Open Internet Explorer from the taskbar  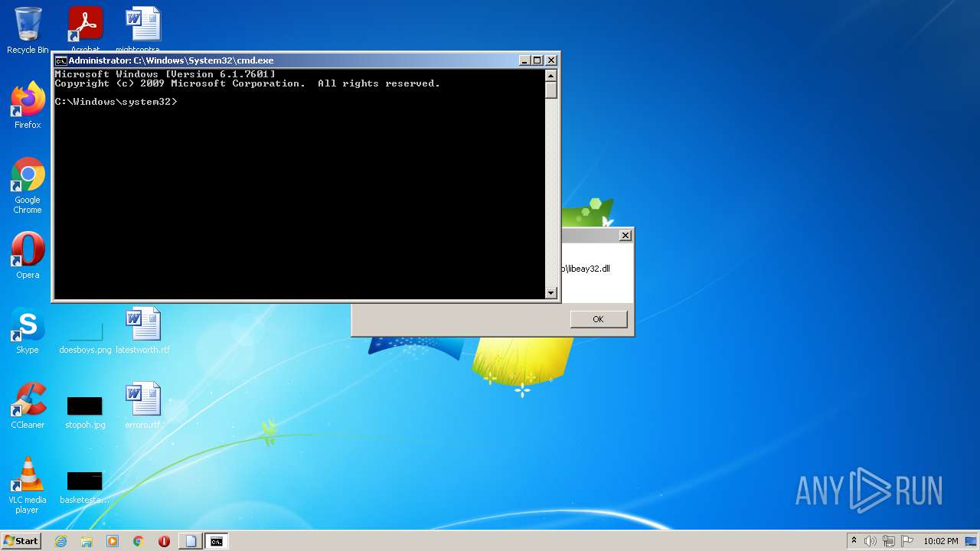(x=61, y=541)
